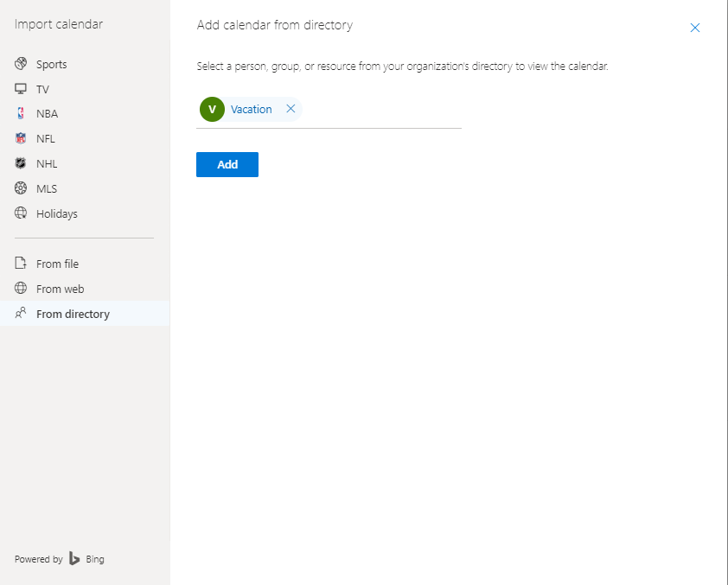Select the From file menu label
728x585 pixels.
[58, 264]
